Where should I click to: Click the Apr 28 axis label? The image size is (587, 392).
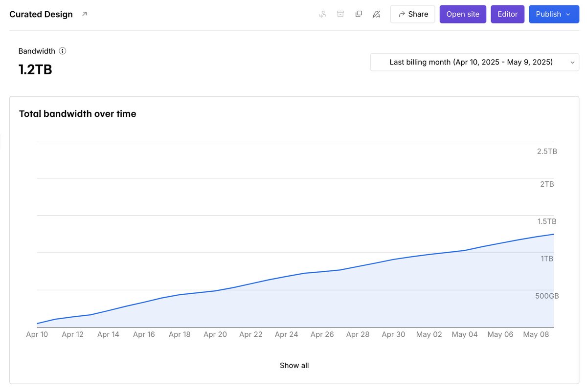pyautogui.click(x=358, y=334)
